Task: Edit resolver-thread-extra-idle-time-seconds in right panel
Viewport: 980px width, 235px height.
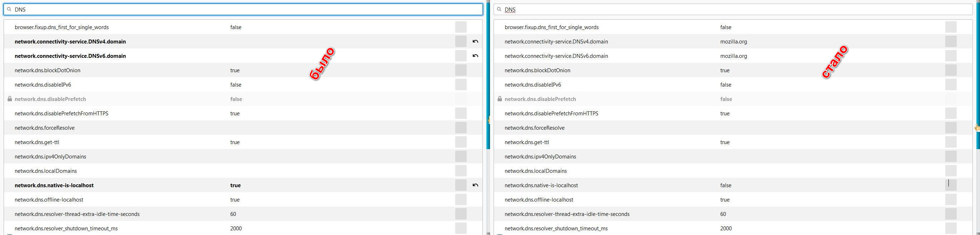Action: (x=951, y=214)
